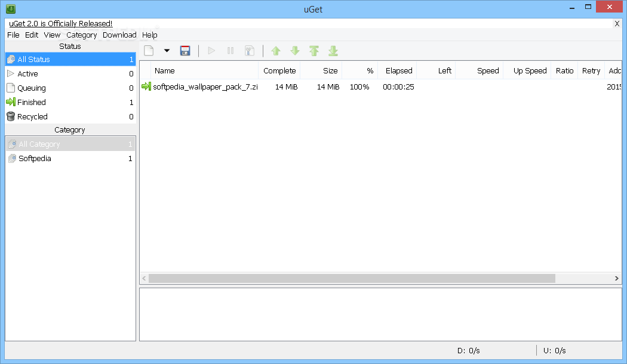Viewport: 627px width, 364px height.
Task: Open the File menu
Action: pos(13,35)
